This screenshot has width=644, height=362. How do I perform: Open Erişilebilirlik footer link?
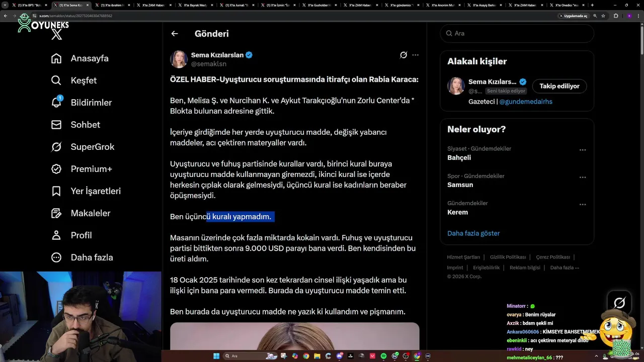[x=486, y=267]
